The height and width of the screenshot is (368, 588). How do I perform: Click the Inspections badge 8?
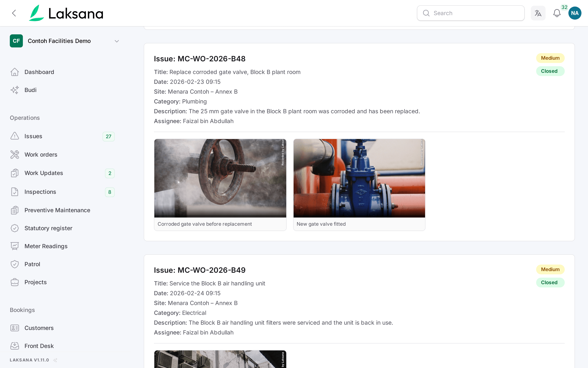110,192
